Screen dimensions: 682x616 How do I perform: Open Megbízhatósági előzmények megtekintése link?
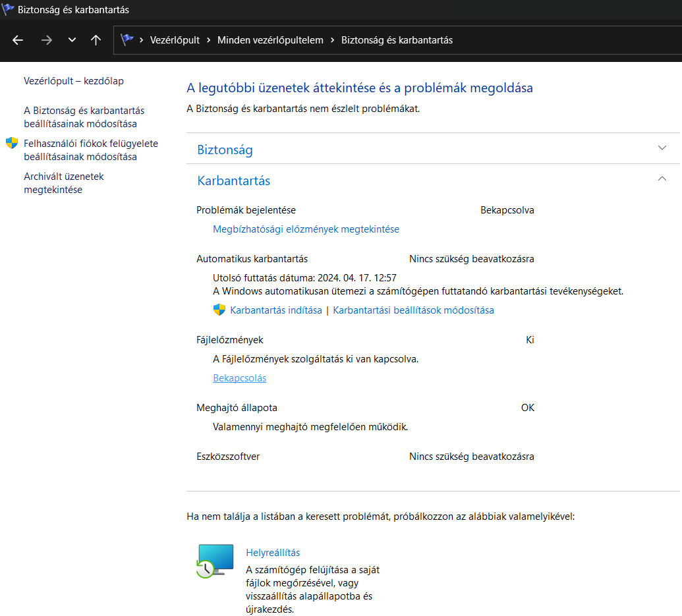click(x=306, y=229)
